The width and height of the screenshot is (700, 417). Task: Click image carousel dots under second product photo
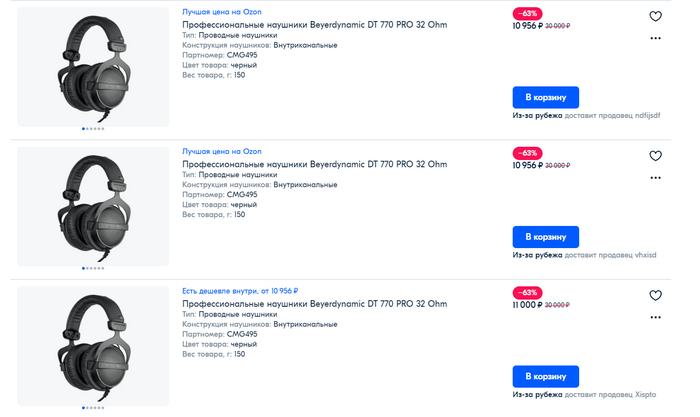(x=93, y=268)
